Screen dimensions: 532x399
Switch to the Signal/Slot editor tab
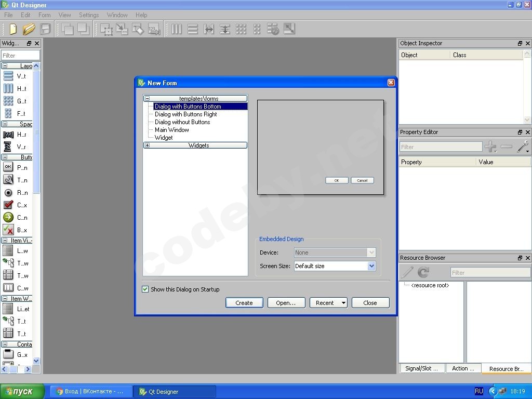point(421,368)
